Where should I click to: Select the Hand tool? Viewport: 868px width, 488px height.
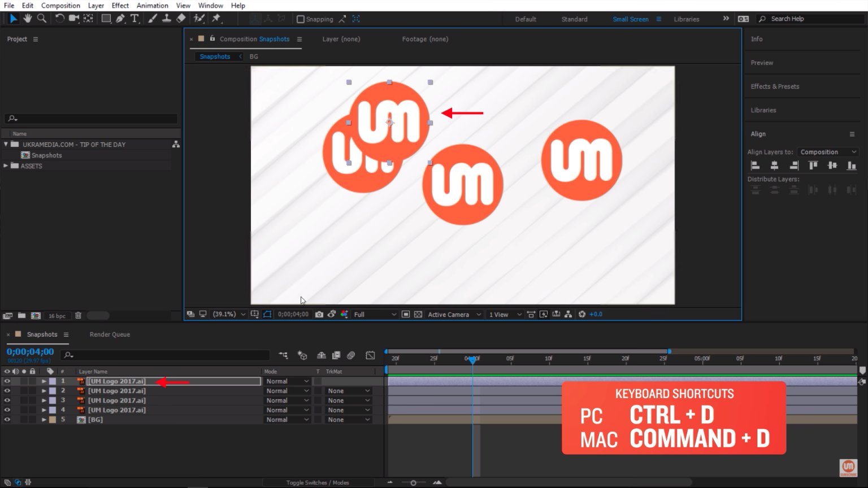click(27, 19)
